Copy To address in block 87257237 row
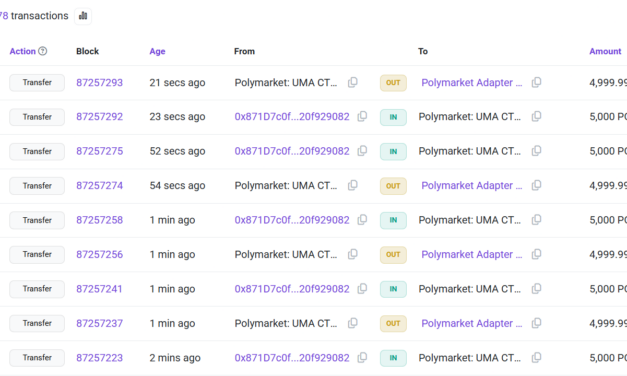This screenshot has width=627, height=376. tap(536, 323)
